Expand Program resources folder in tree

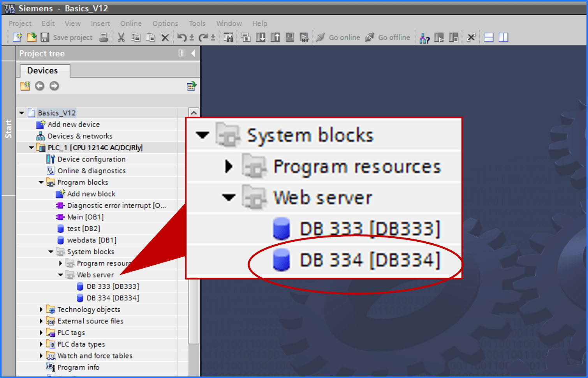pyautogui.click(x=60, y=263)
